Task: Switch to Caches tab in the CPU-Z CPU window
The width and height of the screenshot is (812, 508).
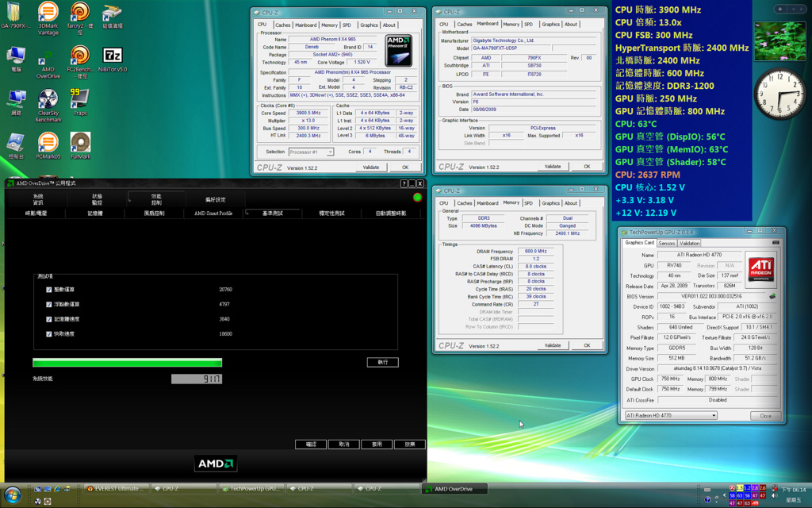Action: pos(283,25)
